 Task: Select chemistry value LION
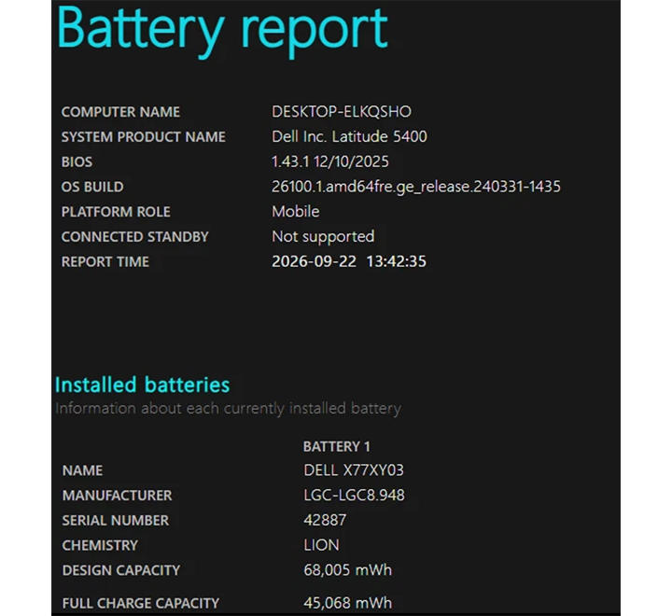tap(321, 545)
